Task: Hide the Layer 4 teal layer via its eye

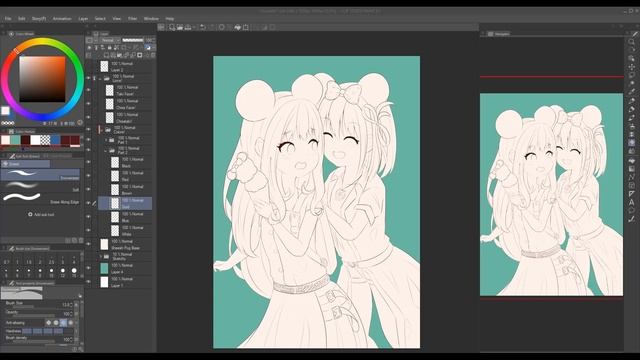Action: 89,268
